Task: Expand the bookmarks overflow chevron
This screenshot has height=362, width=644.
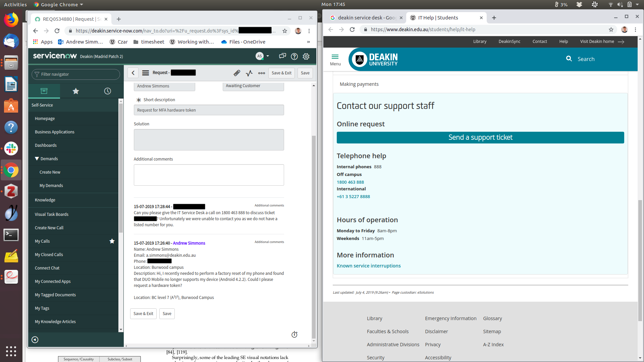Action: 308,42
